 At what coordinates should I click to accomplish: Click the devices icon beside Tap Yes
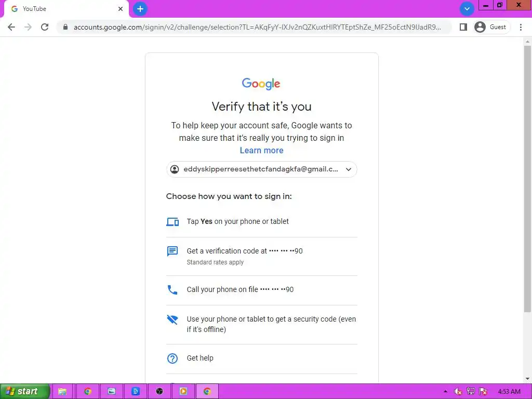(x=172, y=221)
